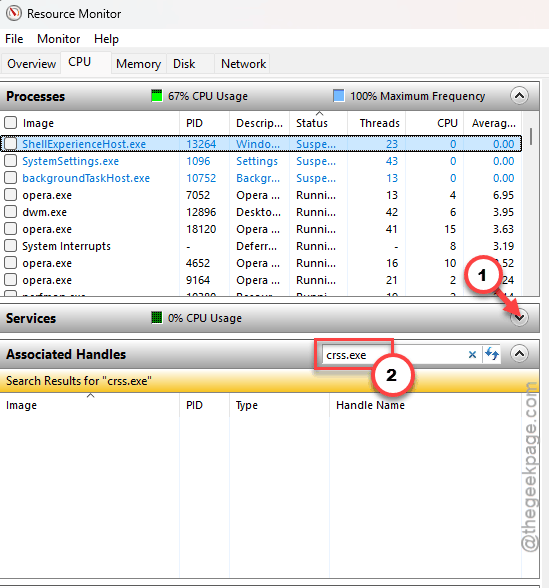549x588 pixels.
Task: Expand the Services section chevron
Action: [519, 318]
